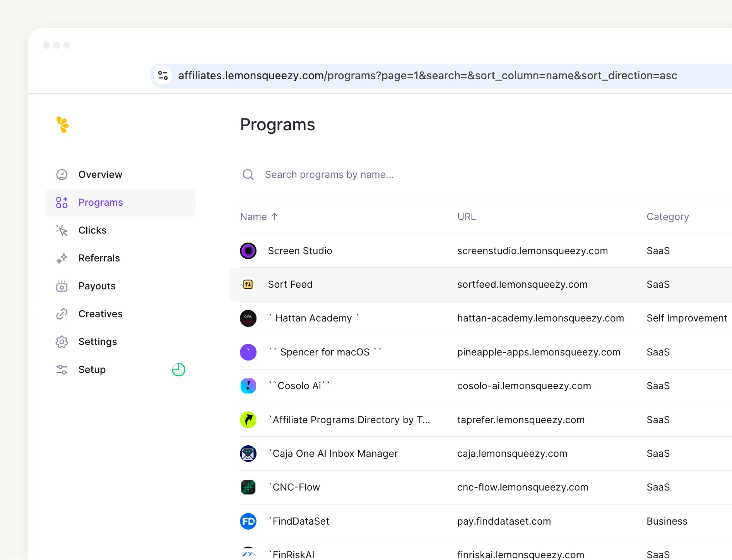Screen dimensions: 732x560
Task: Click taprefer.lemonsqueezy.com URL
Action: tap(521, 420)
